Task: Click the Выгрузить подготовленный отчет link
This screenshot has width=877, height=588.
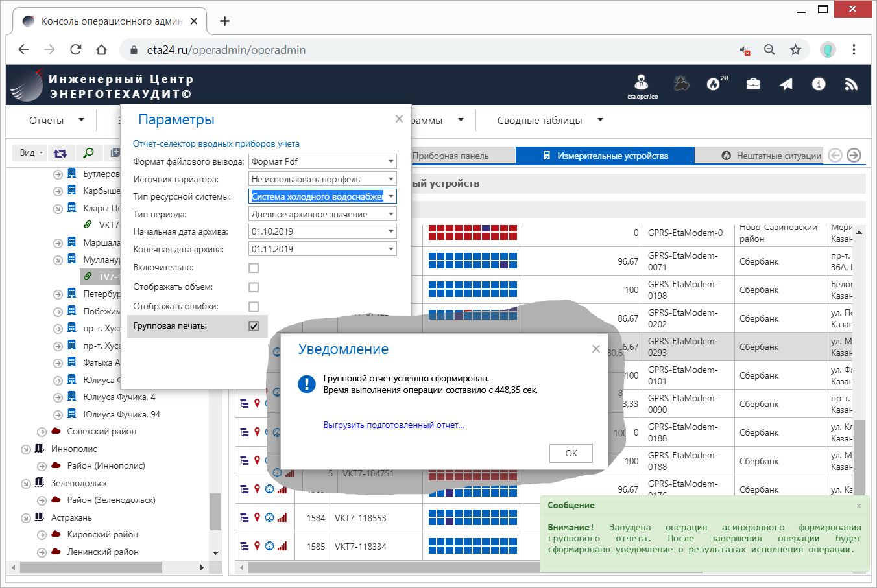Action: [x=393, y=425]
